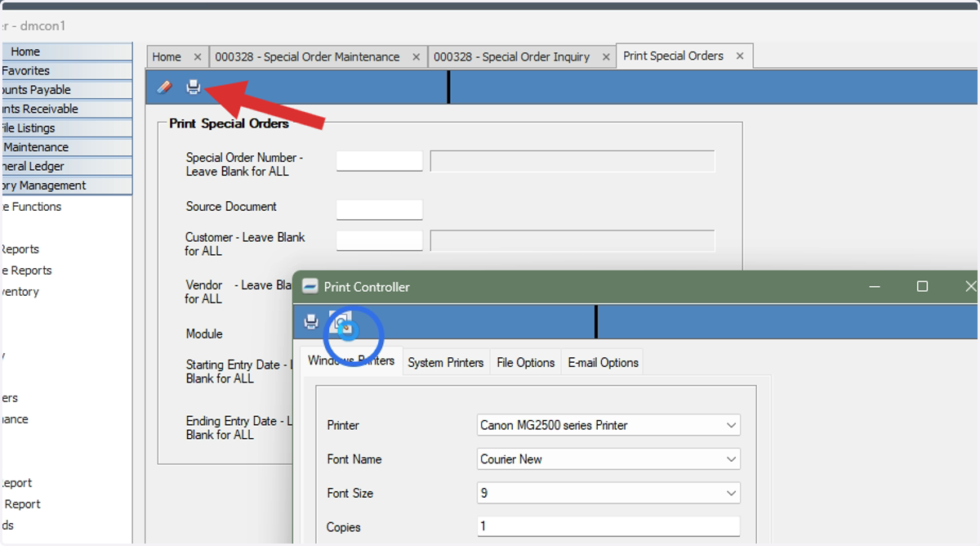Click the eraser clear icon in Print Special Orders toolbar

164,87
